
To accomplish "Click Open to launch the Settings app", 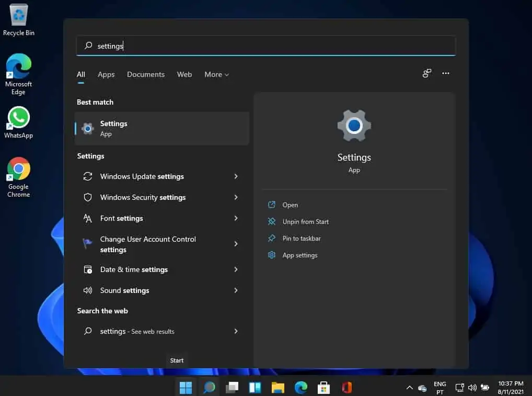I will pyautogui.click(x=290, y=205).
